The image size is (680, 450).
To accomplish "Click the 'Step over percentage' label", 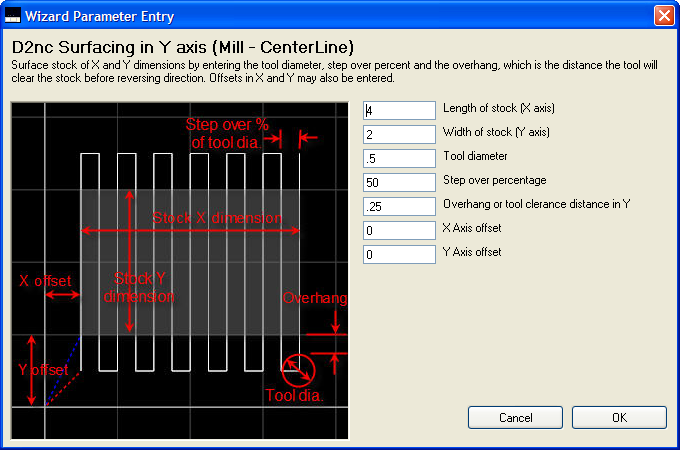I will pos(494,180).
